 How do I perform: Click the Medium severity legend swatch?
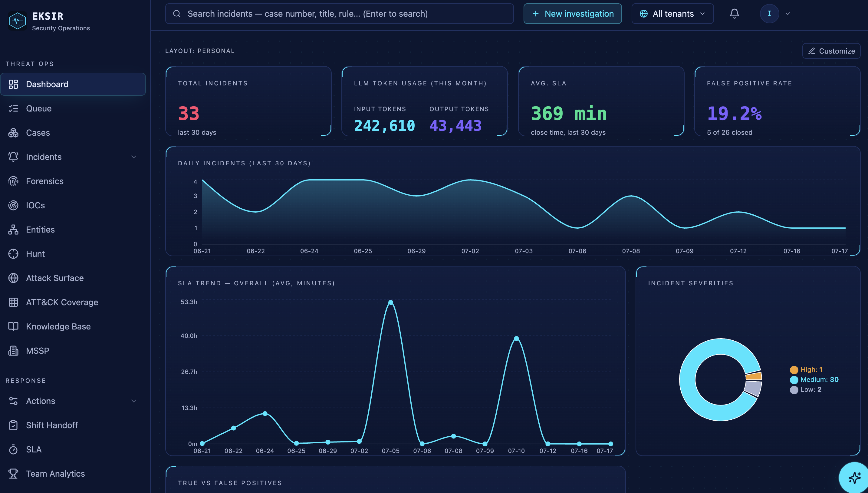tap(794, 380)
